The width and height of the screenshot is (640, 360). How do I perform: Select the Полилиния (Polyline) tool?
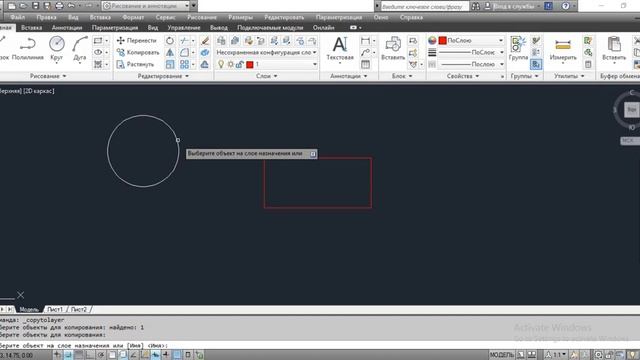pyautogui.click(x=28, y=49)
